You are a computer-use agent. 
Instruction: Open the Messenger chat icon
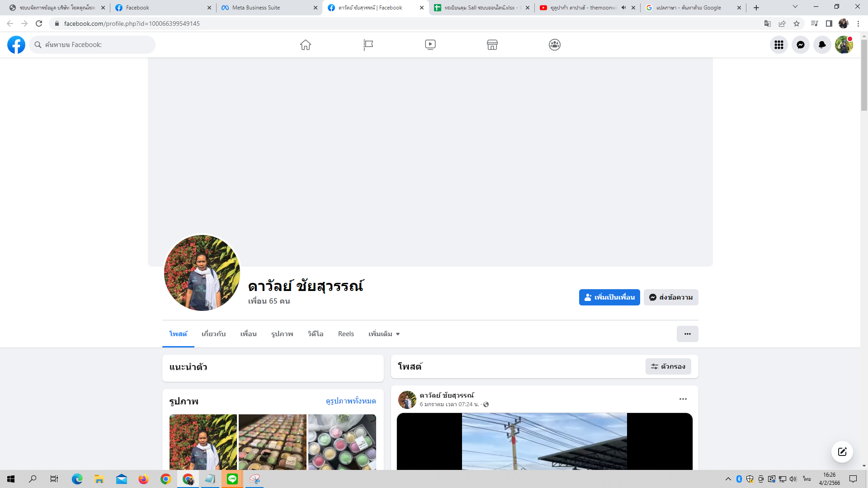point(800,45)
